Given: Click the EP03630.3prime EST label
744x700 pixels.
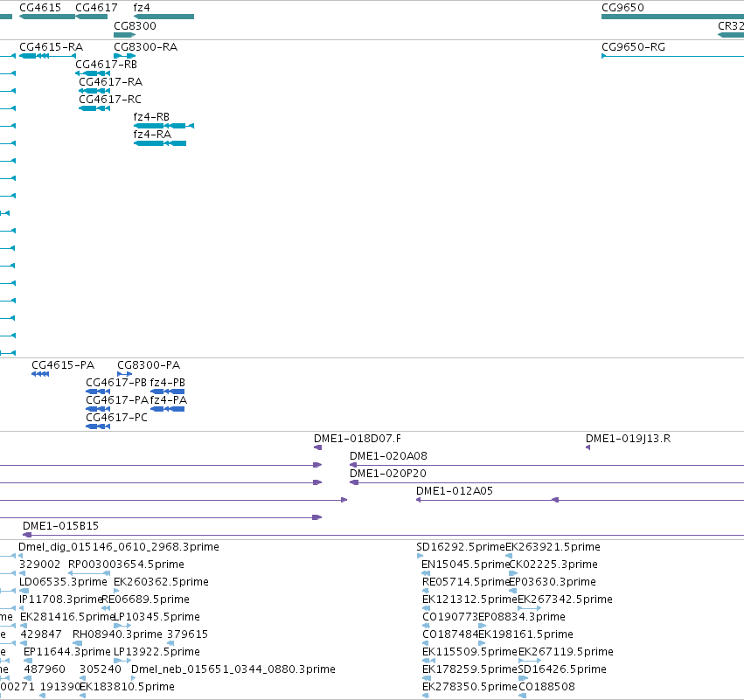Looking at the screenshot, I should [553, 582].
